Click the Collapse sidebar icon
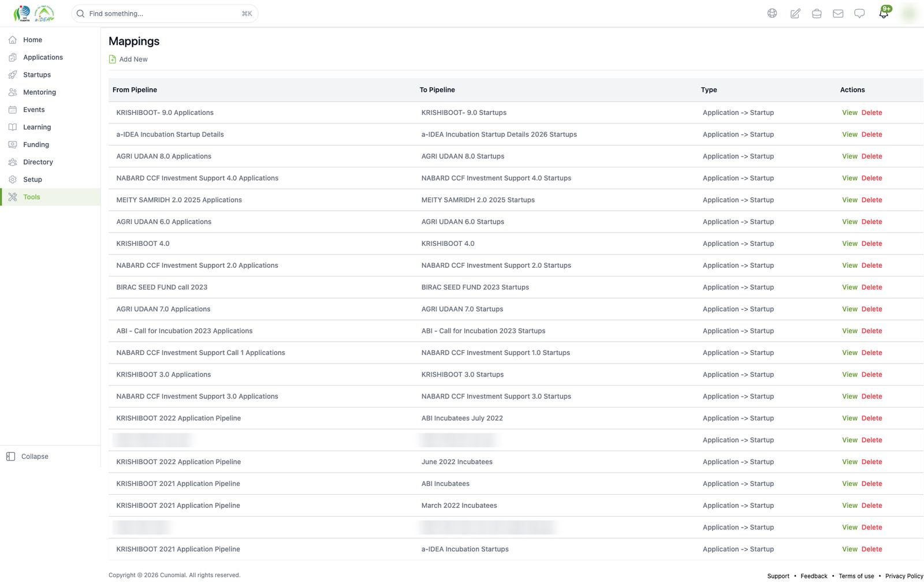The width and height of the screenshot is (924, 583). click(10, 457)
